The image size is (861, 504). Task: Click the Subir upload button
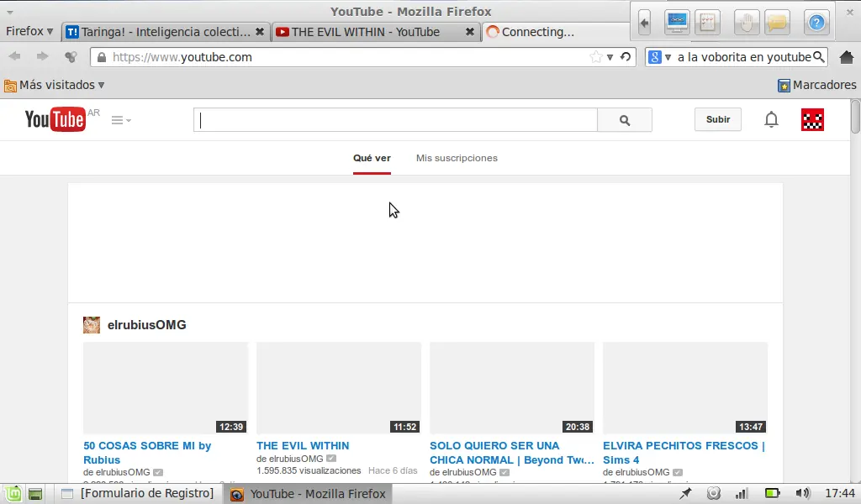pyautogui.click(x=718, y=119)
